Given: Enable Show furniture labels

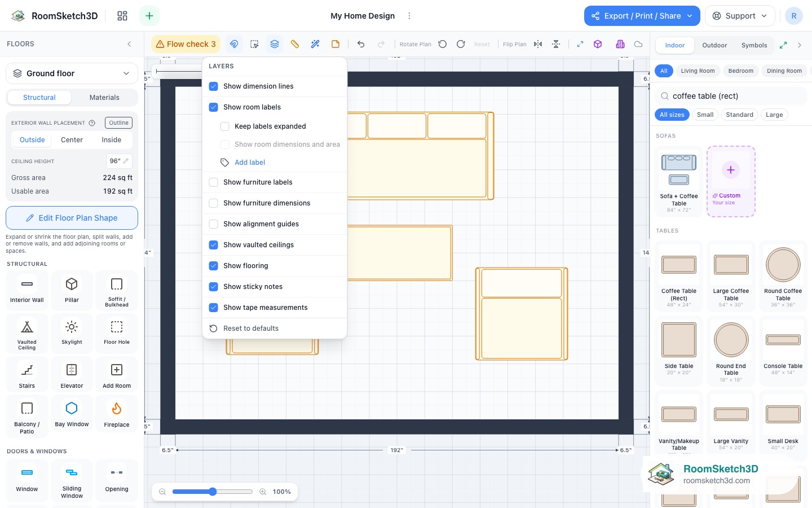Looking at the screenshot, I should [x=214, y=182].
